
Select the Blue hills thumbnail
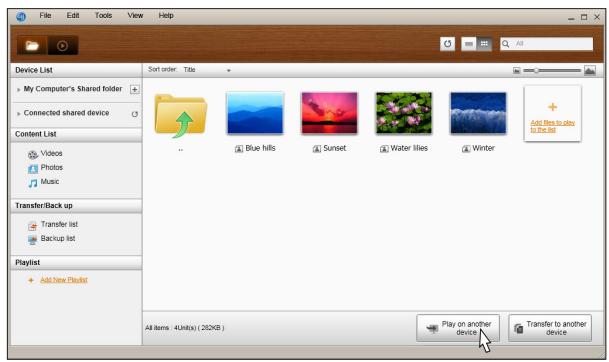click(255, 113)
